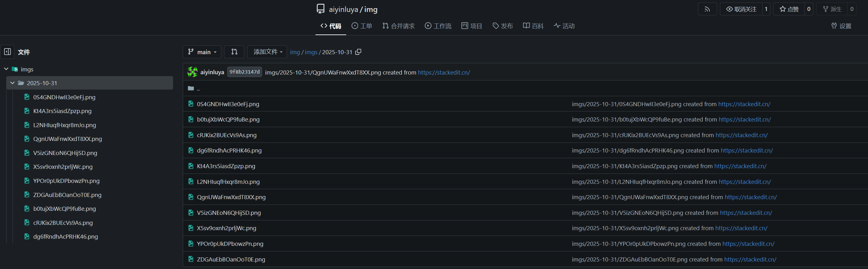Click image file icon beside ZDGAuEbBOanOoT0E.png in list
This screenshot has width=868, height=269.
[x=191, y=259]
